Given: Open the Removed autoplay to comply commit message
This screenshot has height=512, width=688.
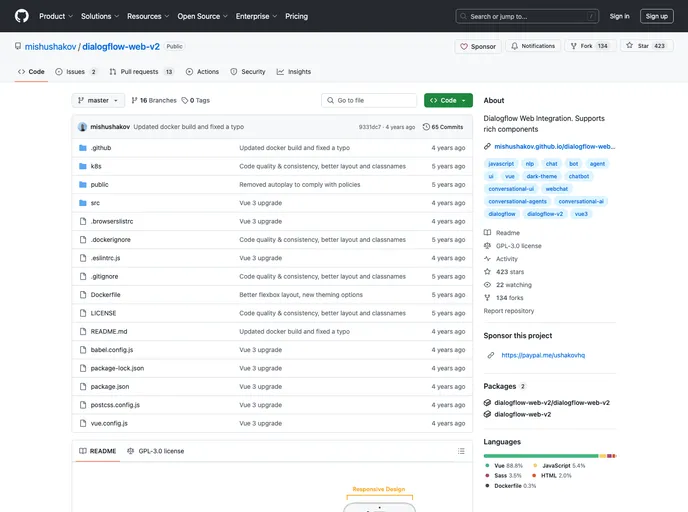Looking at the screenshot, I should click(300, 185).
